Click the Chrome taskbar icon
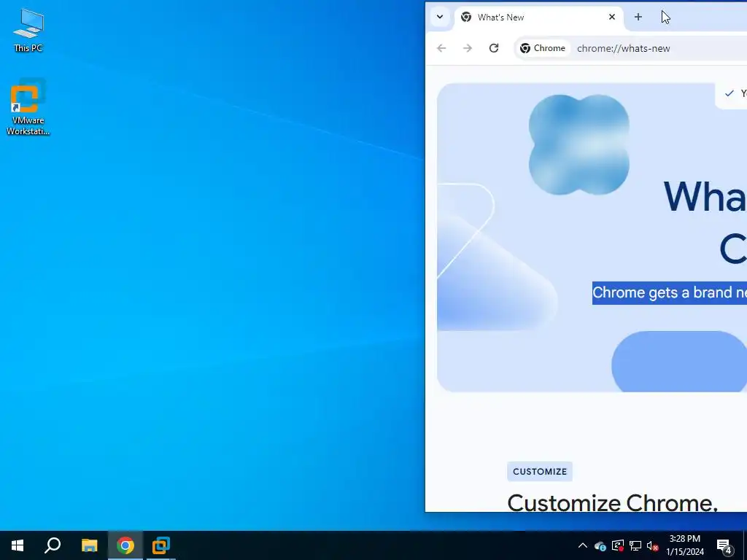The height and width of the screenshot is (560, 747). click(125, 545)
